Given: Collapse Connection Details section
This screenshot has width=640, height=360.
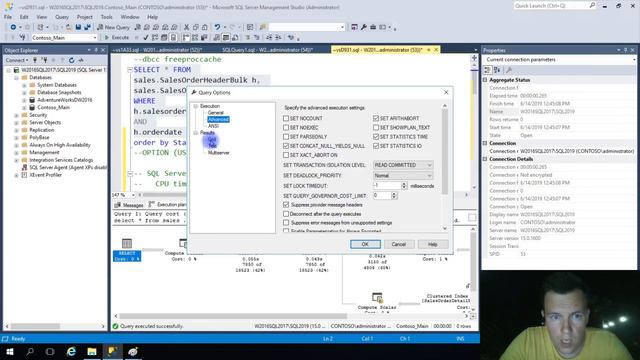Looking at the screenshot, I should [x=485, y=159].
